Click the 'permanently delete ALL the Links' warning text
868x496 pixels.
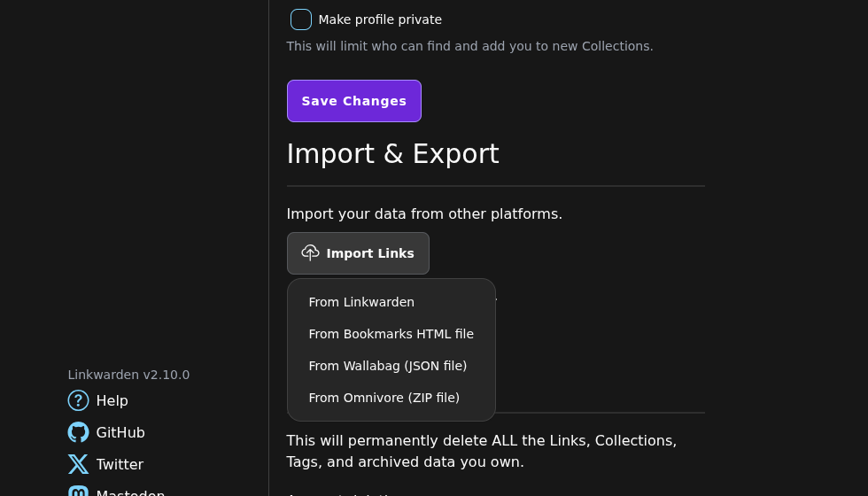(482, 451)
